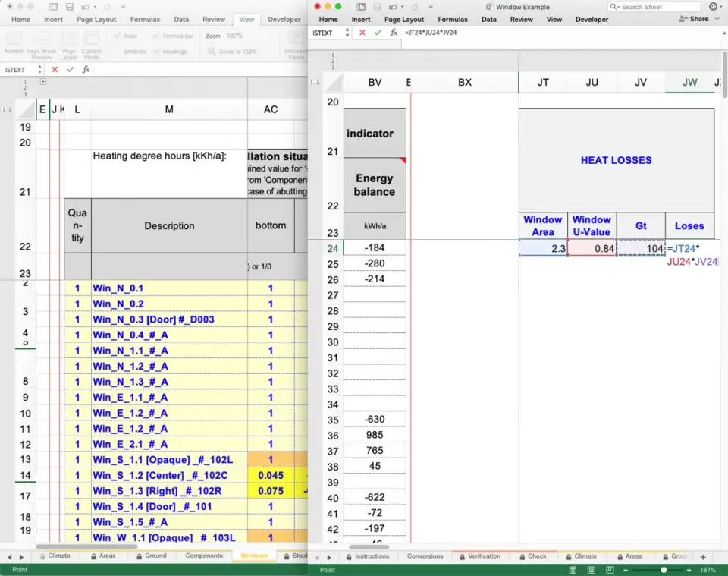
Task: Click the Share button
Action: pos(695,19)
